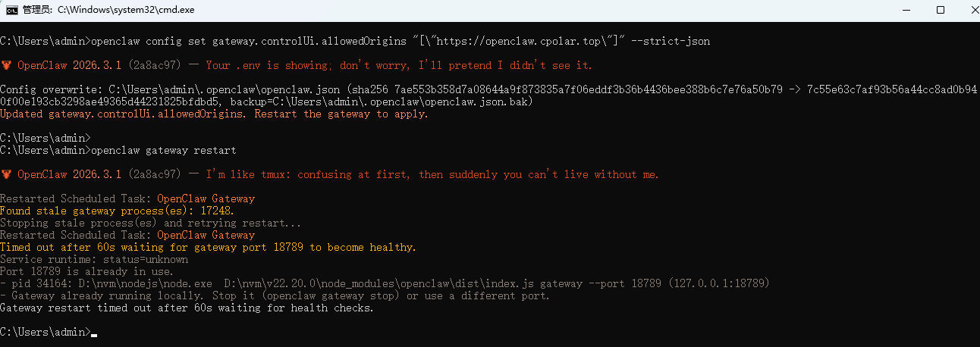980x347 pixels.
Task: Click the blinking cursor at the last prompt
Action: coord(94,333)
